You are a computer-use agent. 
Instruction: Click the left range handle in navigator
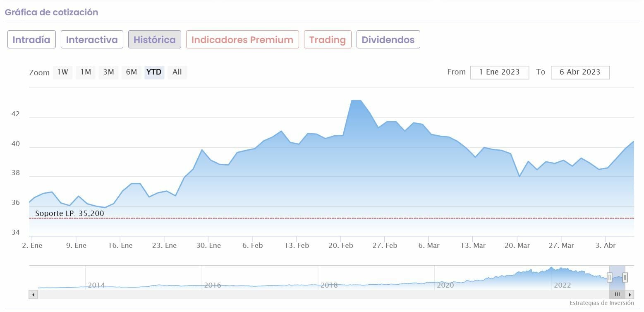609,277
